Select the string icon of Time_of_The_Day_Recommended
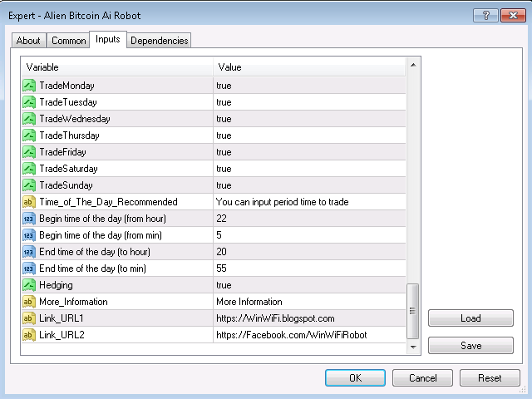532x399 pixels. pos(29,202)
